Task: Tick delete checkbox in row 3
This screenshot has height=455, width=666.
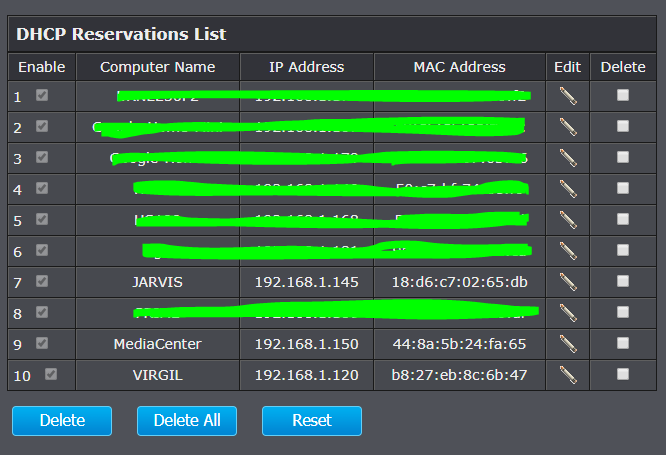Action: pyautogui.click(x=623, y=157)
